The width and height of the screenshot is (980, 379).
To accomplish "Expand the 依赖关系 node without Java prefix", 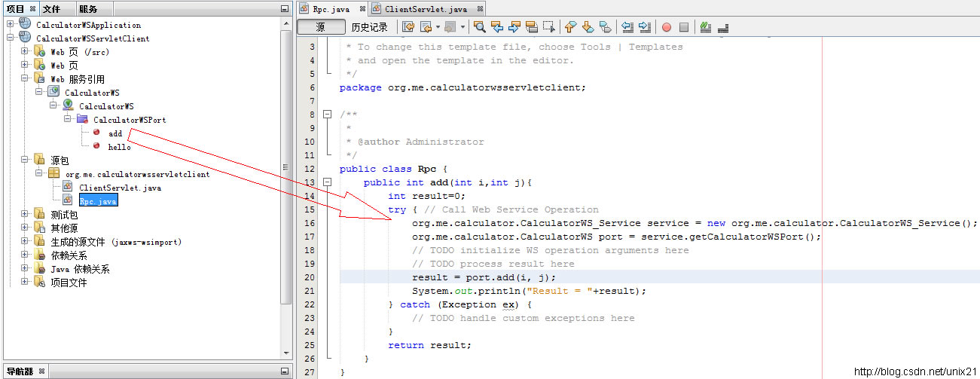I will coord(25,255).
